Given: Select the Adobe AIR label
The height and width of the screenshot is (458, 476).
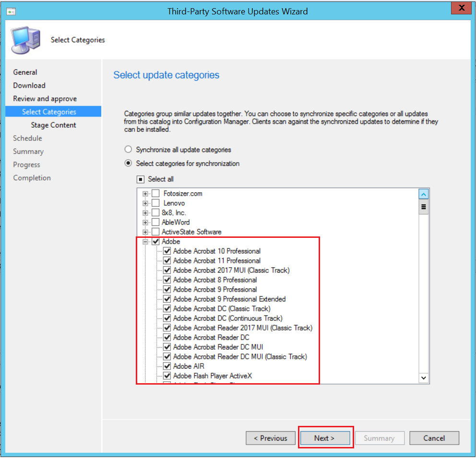Looking at the screenshot, I should [189, 366].
